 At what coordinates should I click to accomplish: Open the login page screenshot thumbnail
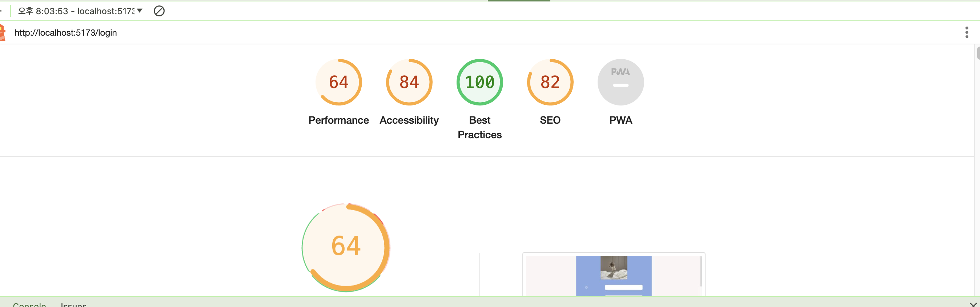coord(613,275)
